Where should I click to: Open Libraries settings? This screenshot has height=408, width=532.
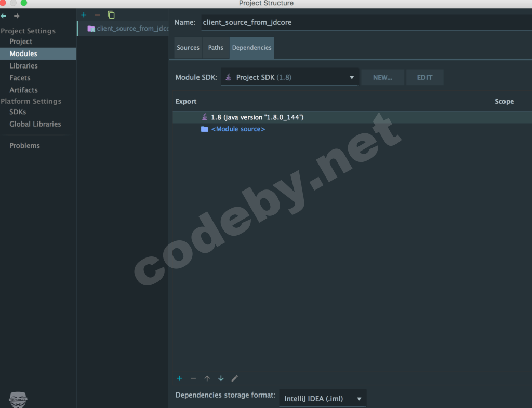(x=23, y=66)
